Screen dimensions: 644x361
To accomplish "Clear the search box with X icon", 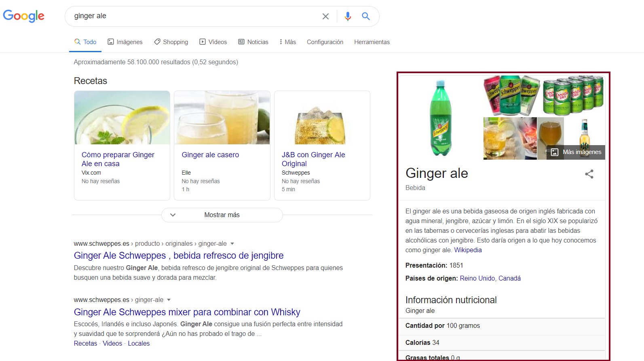I will (325, 16).
